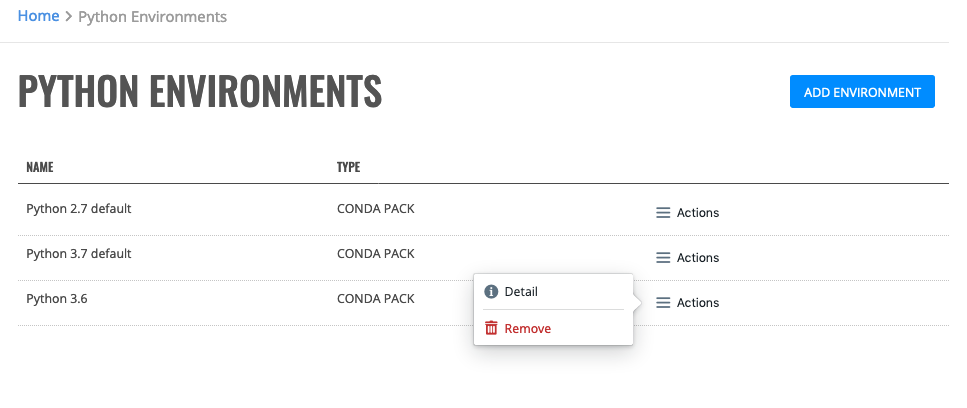Image resolution: width=967 pixels, height=408 pixels.
Task: Click the NAME column header
Action: click(39, 167)
